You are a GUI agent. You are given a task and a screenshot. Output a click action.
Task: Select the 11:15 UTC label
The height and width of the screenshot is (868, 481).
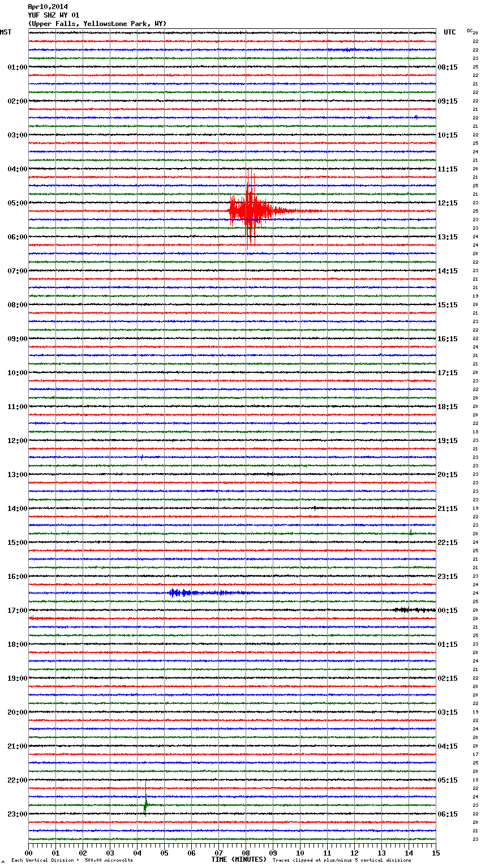click(448, 169)
